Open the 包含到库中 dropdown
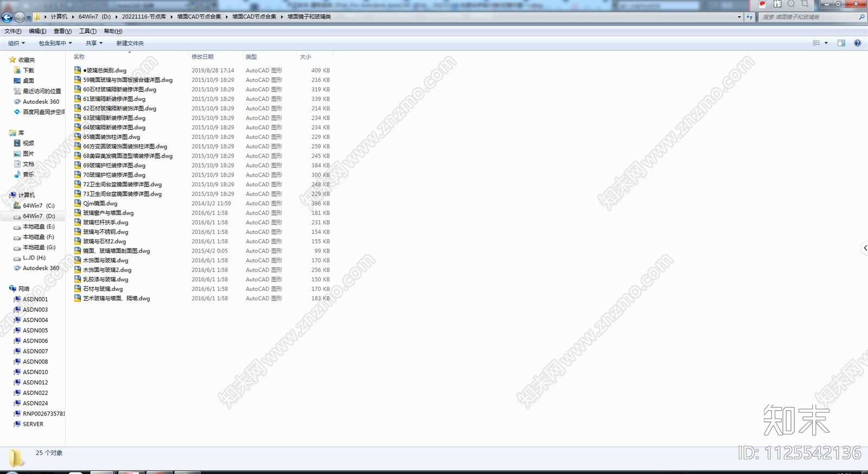The image size is (868, 474). 55,43
